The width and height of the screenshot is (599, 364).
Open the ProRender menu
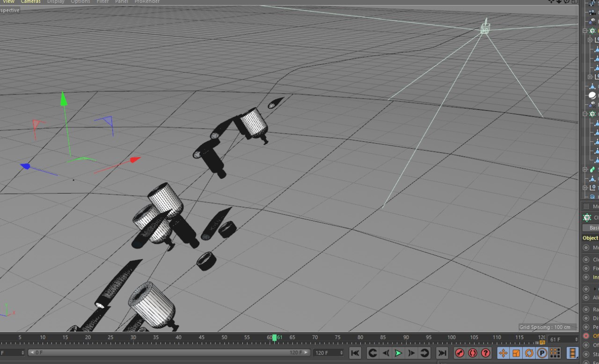pos(147,1)
